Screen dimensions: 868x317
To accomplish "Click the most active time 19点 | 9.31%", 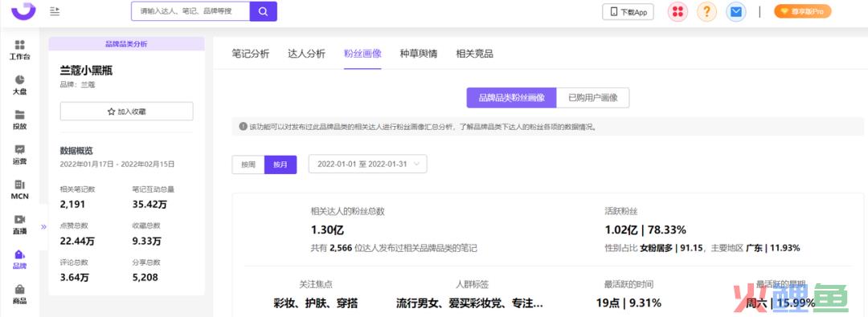I will [628, 303].
